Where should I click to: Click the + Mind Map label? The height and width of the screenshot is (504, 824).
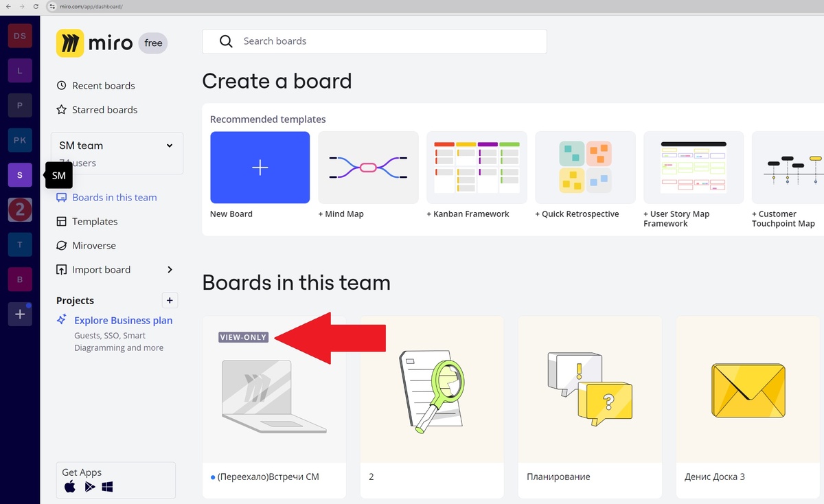click(x=341, y=214)
